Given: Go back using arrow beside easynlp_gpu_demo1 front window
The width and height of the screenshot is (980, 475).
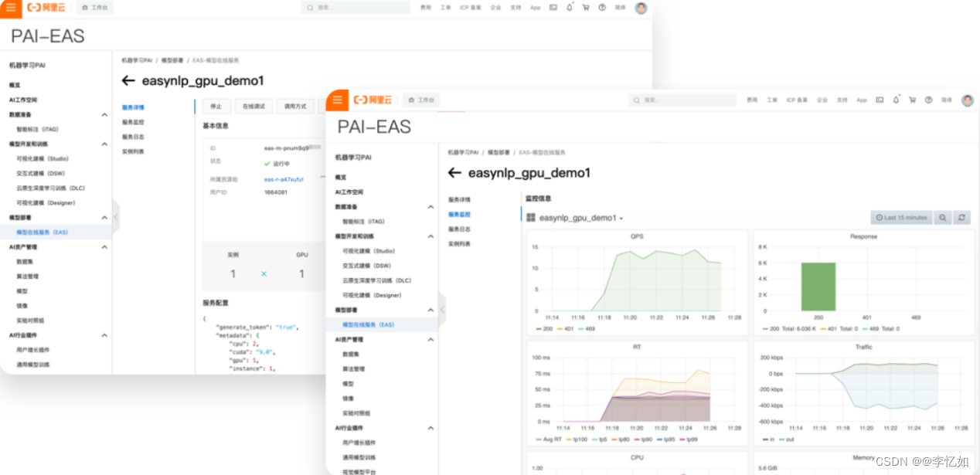Looking at the screenshot, I should [x=454, y=173].
